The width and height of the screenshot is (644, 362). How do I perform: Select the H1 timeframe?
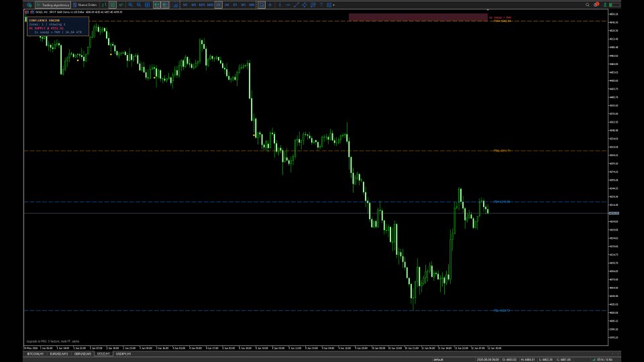tap(219, 5)
